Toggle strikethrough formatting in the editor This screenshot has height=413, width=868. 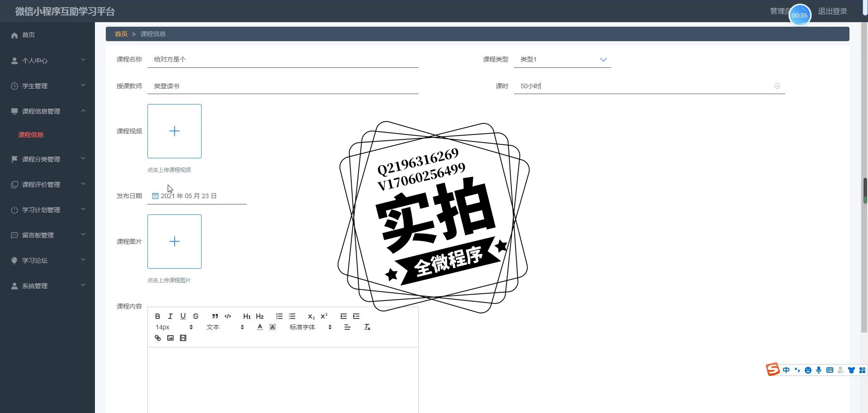(x=196, y=316)
